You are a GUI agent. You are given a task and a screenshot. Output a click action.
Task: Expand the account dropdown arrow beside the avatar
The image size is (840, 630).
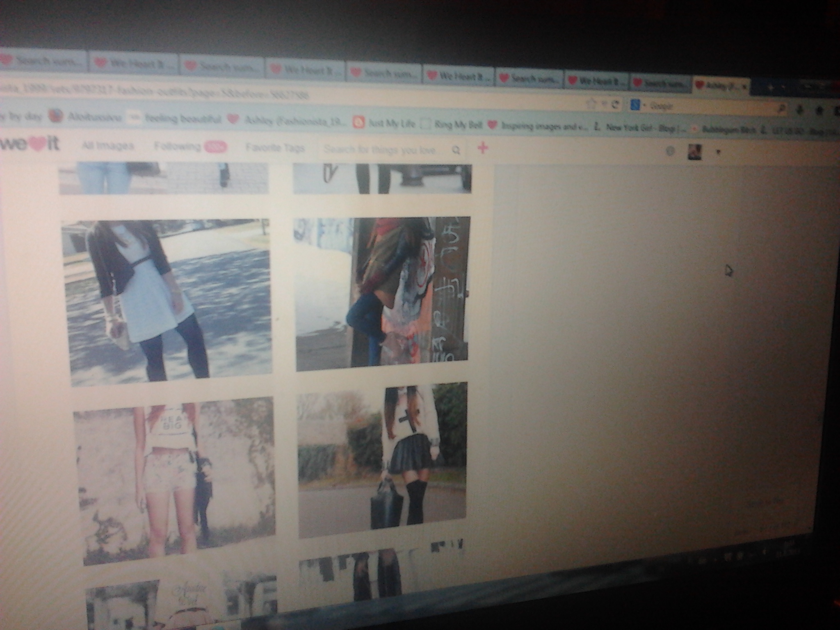718,152
